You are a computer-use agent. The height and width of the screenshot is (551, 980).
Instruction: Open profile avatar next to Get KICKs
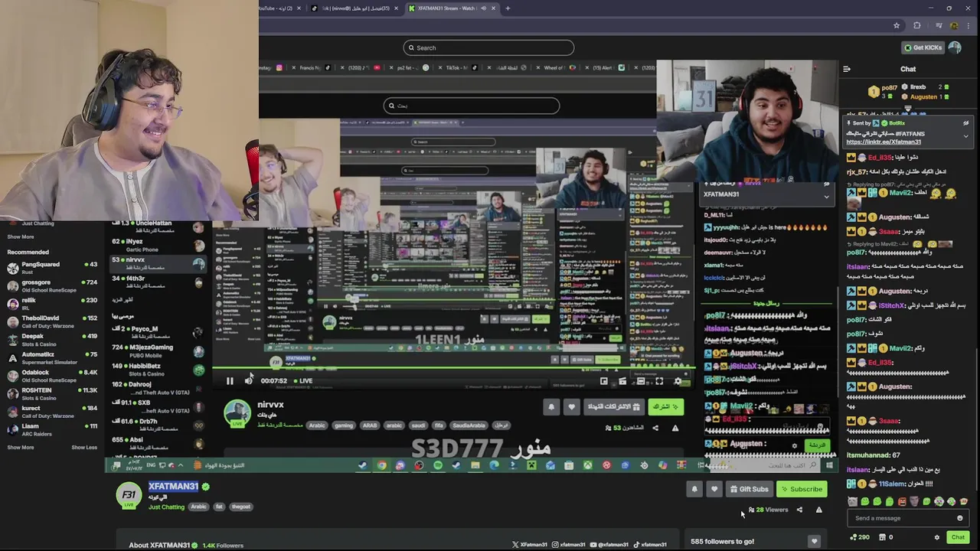[955, 47]
